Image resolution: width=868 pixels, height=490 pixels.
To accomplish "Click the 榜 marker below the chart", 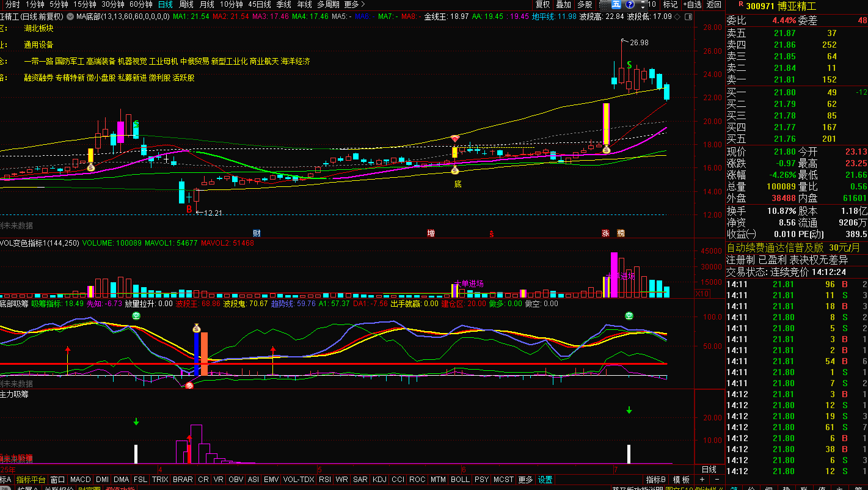I will click(x=621, y=233).
